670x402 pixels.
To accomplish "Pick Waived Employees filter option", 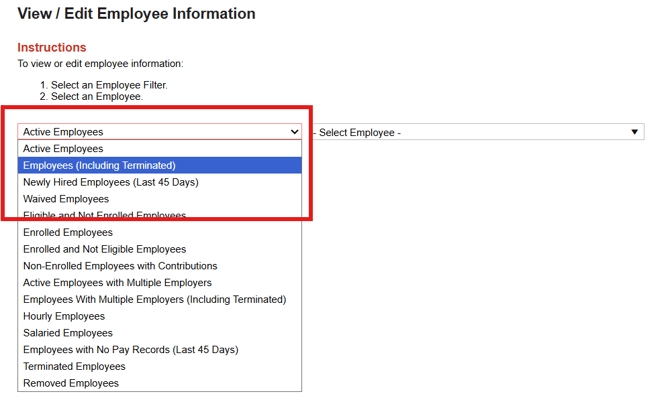I will click(66, 199).
